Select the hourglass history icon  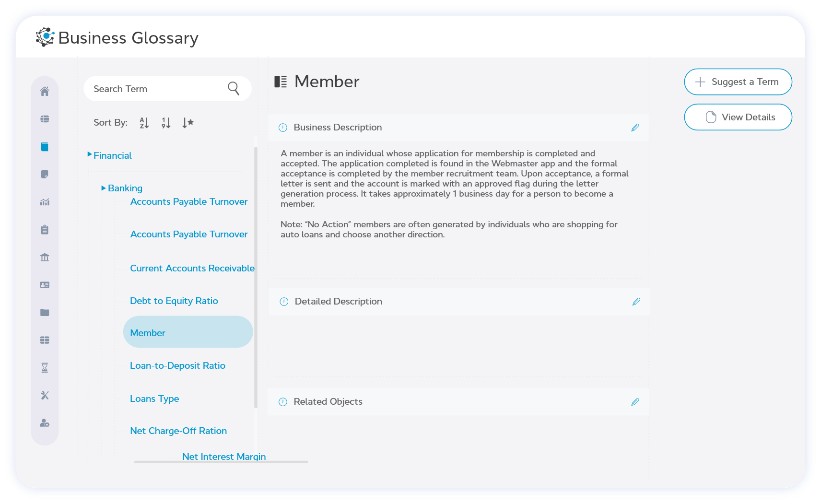pyautogui.click(x=45, y=367)
